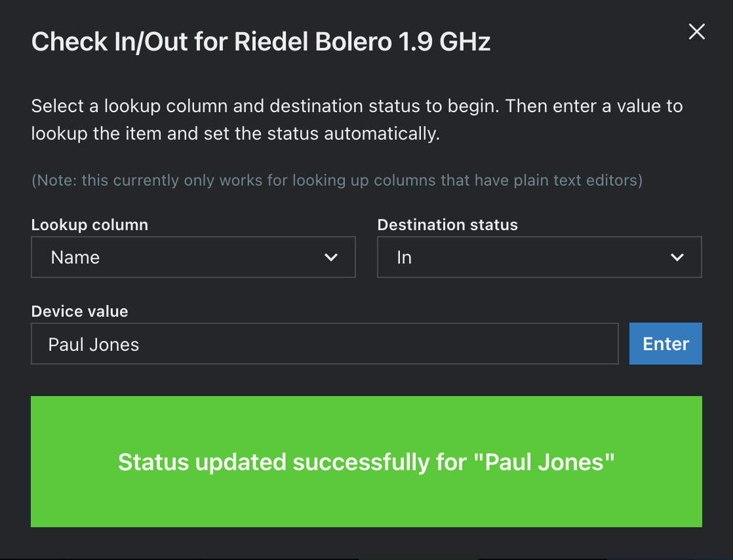Click the gray note about plain text editors

pyautogui.click(x=336, y=180)
